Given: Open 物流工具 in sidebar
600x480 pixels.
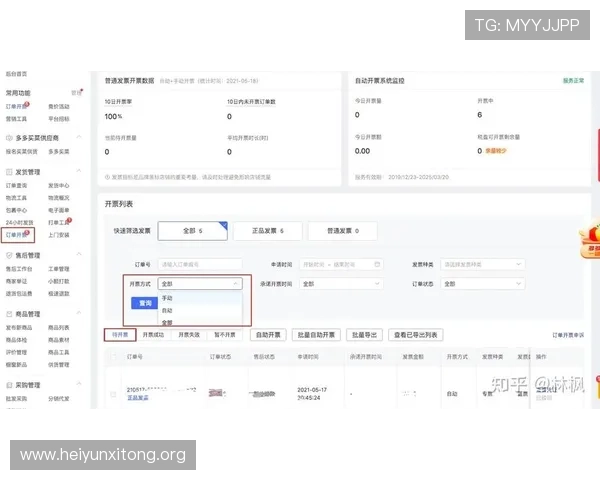Looking at the screenshot, I should coord(16,198).
